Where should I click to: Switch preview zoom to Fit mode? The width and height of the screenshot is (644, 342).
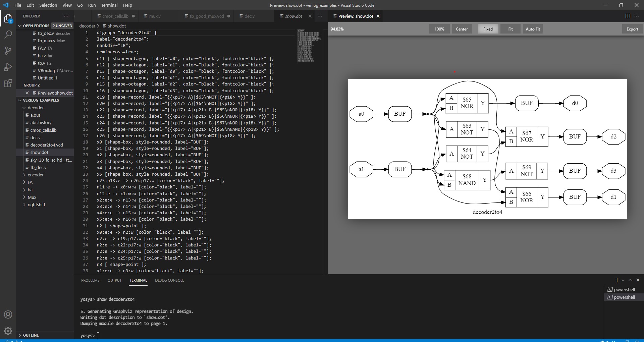click(x=510, y=29)
